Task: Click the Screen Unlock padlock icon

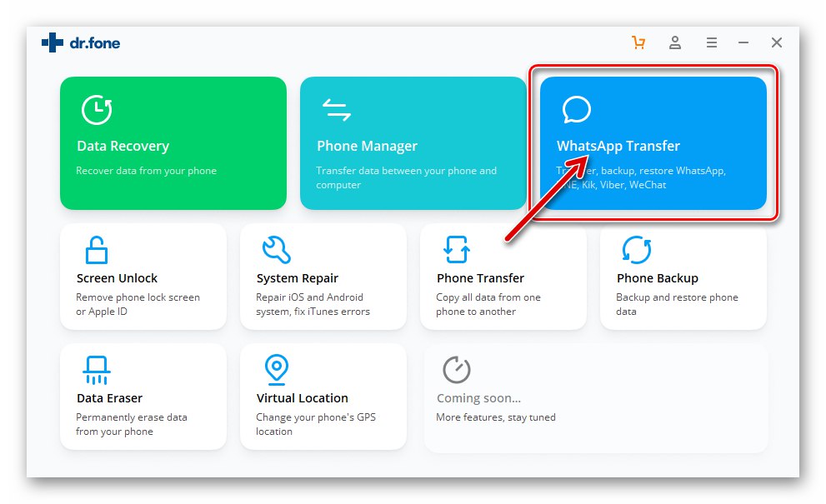Action: (97, 250)
